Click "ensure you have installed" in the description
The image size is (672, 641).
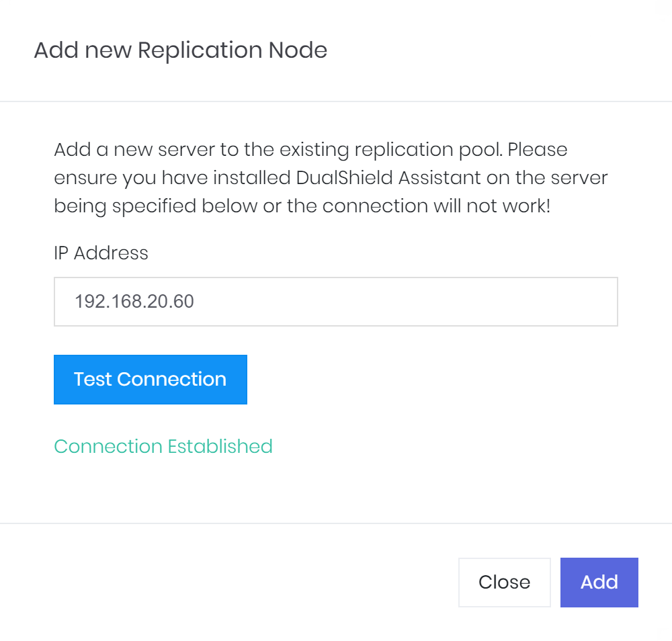pyautogui.click(x=173, y=178)
